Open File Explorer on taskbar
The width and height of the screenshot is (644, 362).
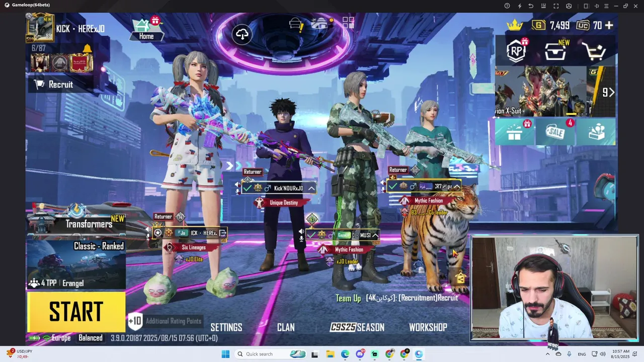pyautogui.click(x=330, y=354)
